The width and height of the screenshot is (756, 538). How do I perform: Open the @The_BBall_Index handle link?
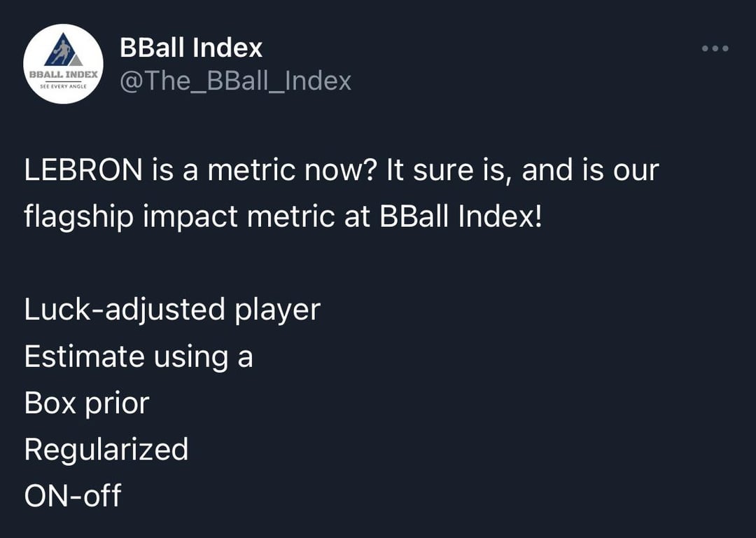tap(235, 81)
